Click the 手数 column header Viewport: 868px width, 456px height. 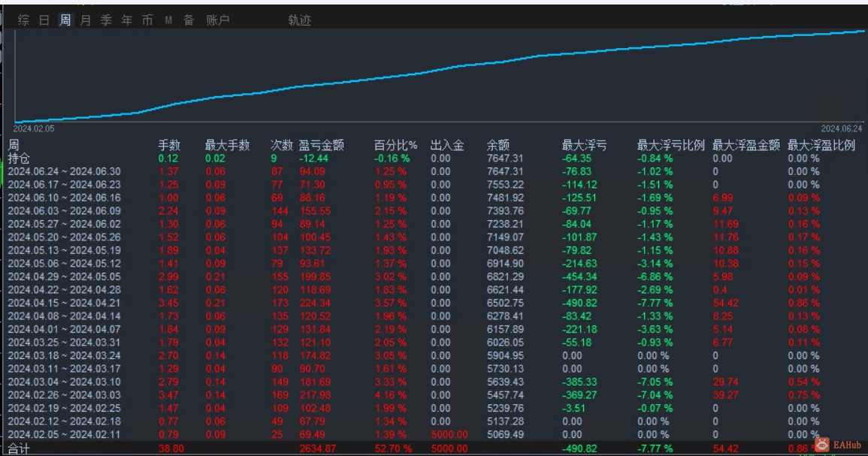click(169, 145)
